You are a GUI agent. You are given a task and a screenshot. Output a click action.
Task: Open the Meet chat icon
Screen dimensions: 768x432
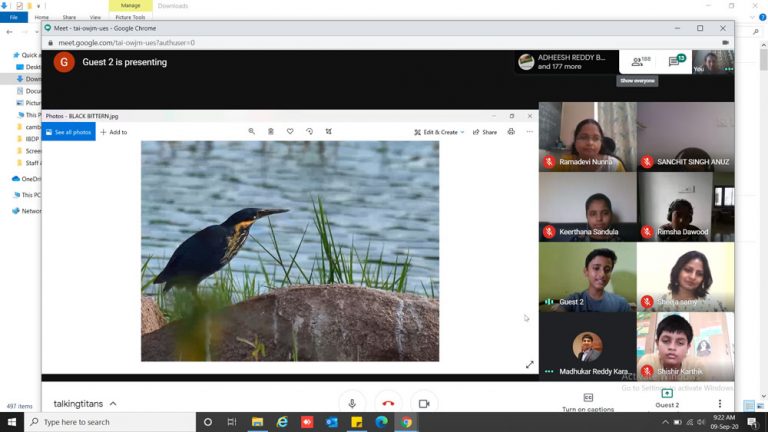pyautogui.click(x=676, y=62)
